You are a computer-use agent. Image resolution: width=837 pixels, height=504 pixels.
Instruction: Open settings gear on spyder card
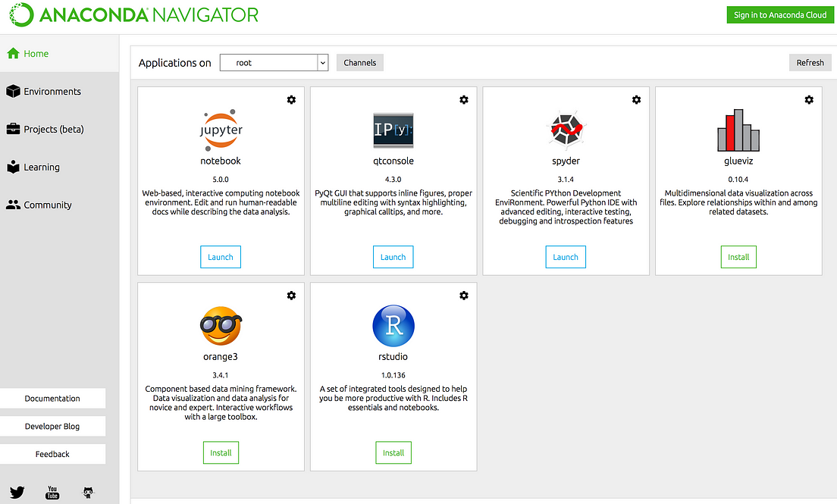(x=636, y=100)
